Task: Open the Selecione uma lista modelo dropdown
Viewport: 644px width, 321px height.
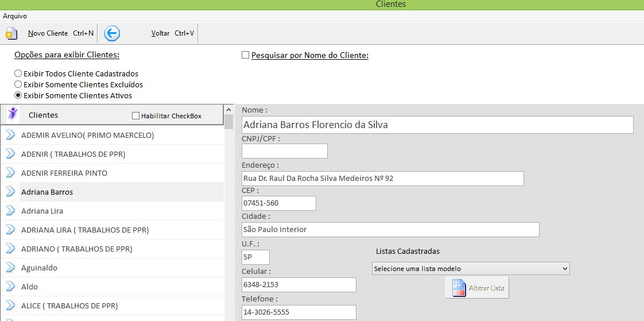Action: pyautogui.click(x=470, y=269)
